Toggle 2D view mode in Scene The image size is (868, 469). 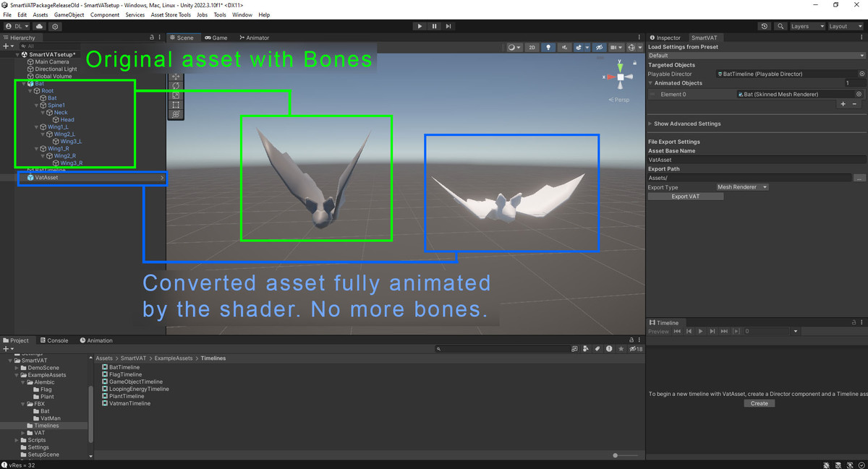532,48
